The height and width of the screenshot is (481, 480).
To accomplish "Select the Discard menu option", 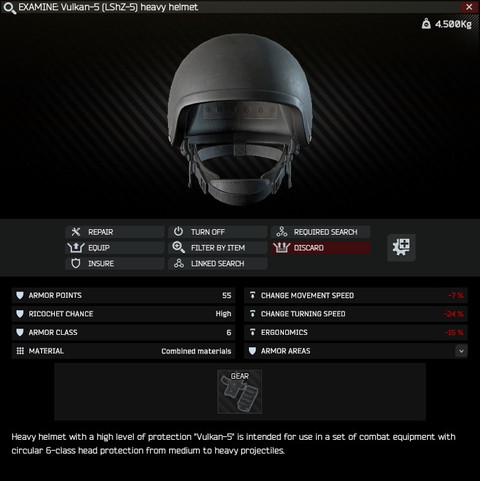I will (320, 248).
